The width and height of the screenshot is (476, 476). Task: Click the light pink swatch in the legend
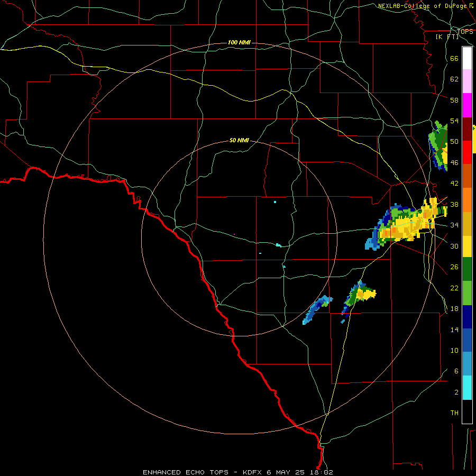tap(467, 81)
